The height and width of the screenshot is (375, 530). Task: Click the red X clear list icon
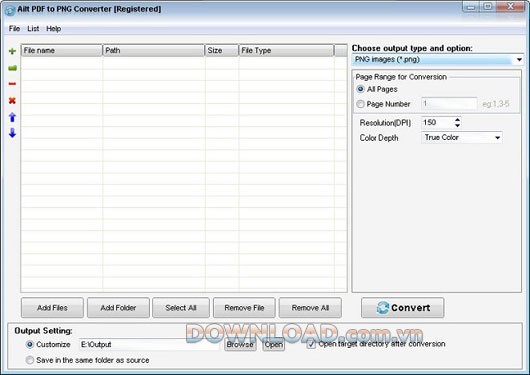click(12, 100)
